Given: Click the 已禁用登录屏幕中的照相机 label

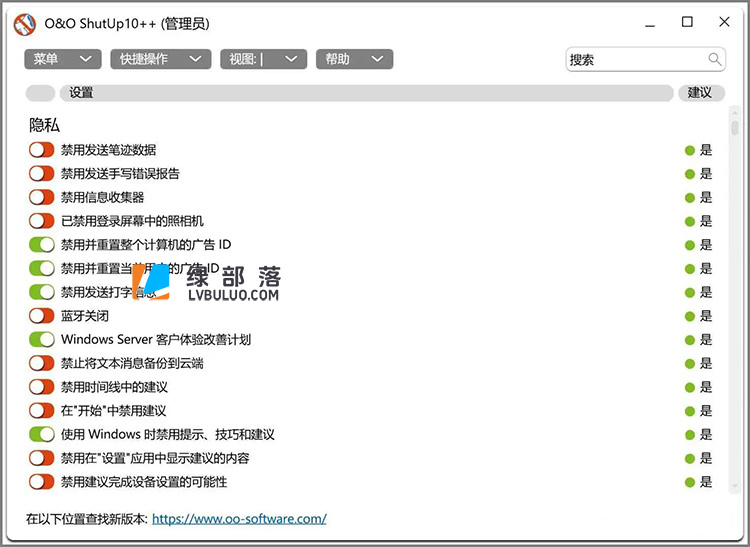Looking at the screenshot, I should click(x=132, y=221).
